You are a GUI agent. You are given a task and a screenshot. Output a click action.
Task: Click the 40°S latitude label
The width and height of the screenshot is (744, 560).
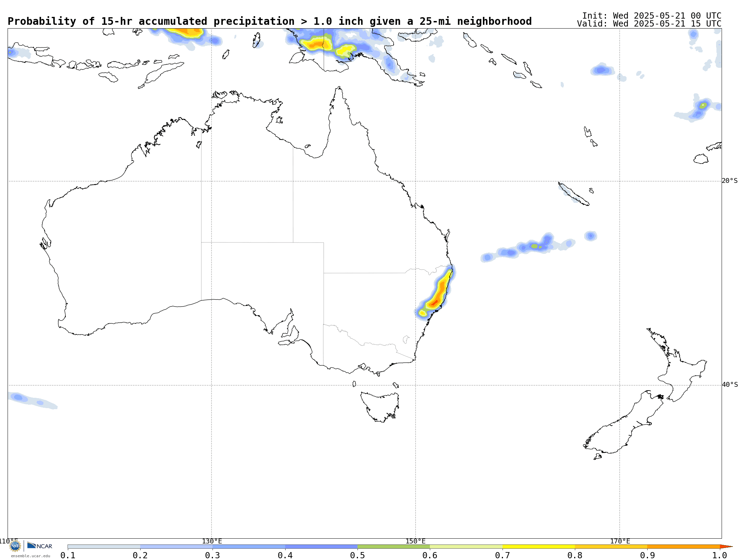coord(730,385)
